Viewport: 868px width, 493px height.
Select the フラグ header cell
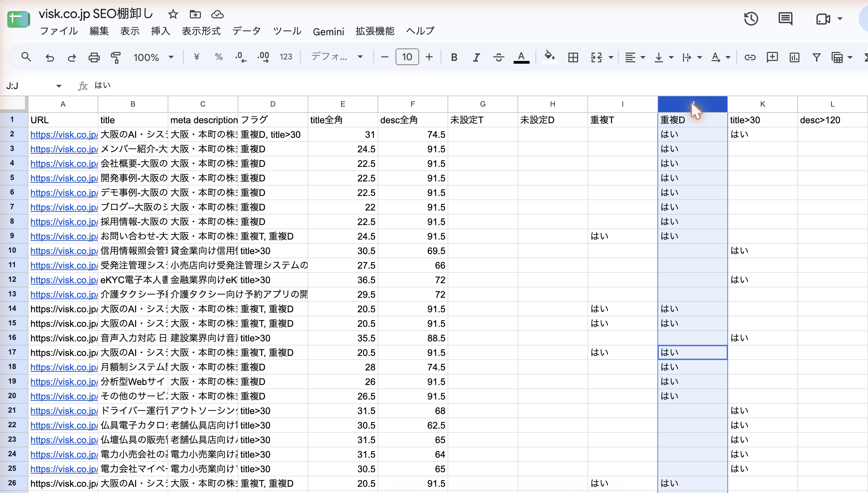point(273,120)
